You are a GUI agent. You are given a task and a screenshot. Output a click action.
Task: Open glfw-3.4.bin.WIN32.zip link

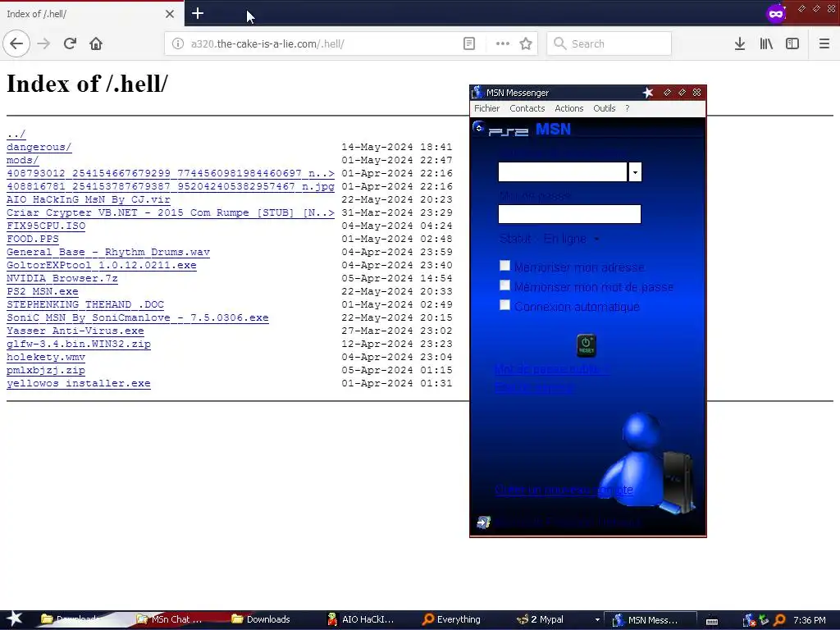[x=78, y=344]
